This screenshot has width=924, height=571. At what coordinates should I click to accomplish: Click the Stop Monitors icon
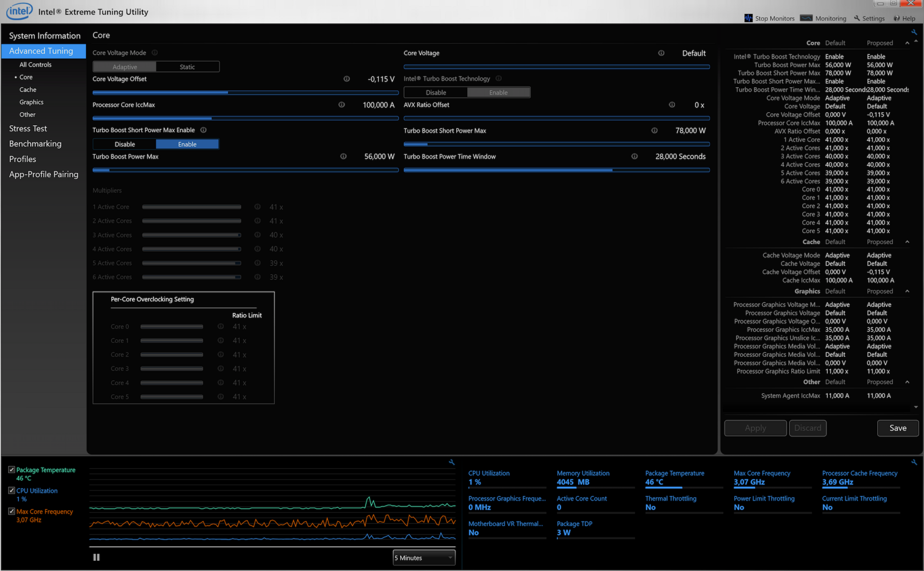point(748,18)
